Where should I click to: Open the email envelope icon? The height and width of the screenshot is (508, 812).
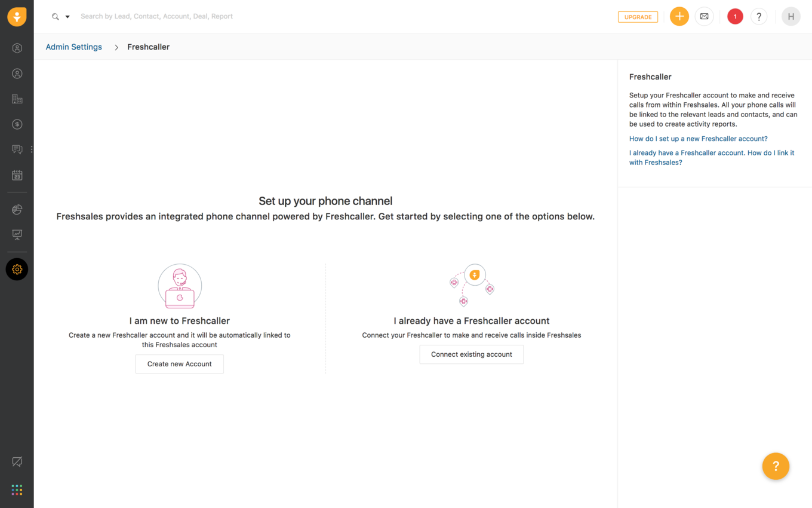705,17
